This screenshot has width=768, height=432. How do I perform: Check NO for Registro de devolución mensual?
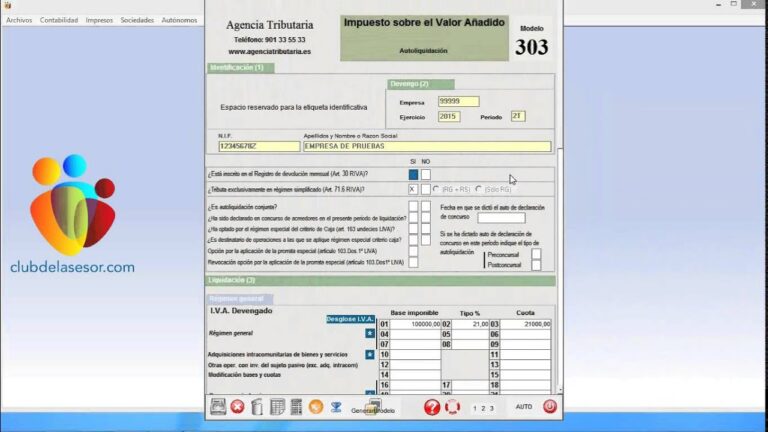coord(426,174)
